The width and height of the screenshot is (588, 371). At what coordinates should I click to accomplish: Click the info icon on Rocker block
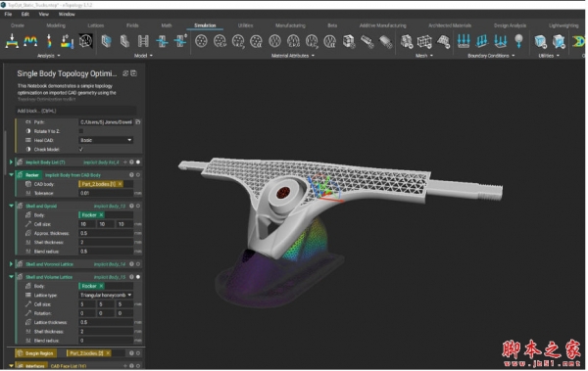[131, 175]
